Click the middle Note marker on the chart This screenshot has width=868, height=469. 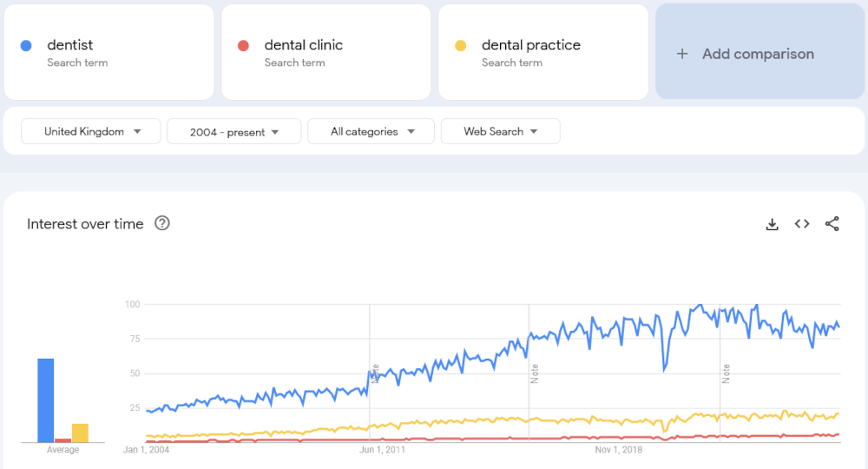tap(535, 374)
